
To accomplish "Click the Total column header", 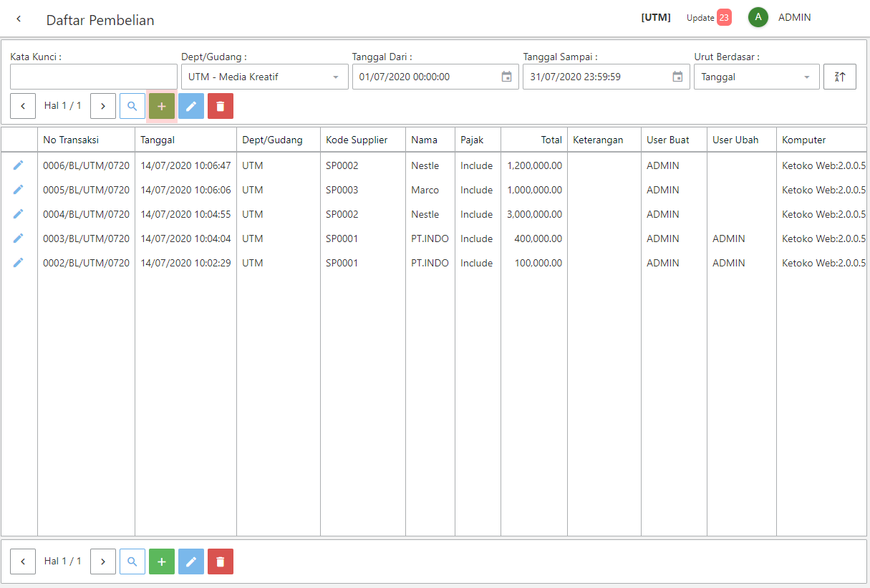I will pyautogui.click(x=551, y=140).
